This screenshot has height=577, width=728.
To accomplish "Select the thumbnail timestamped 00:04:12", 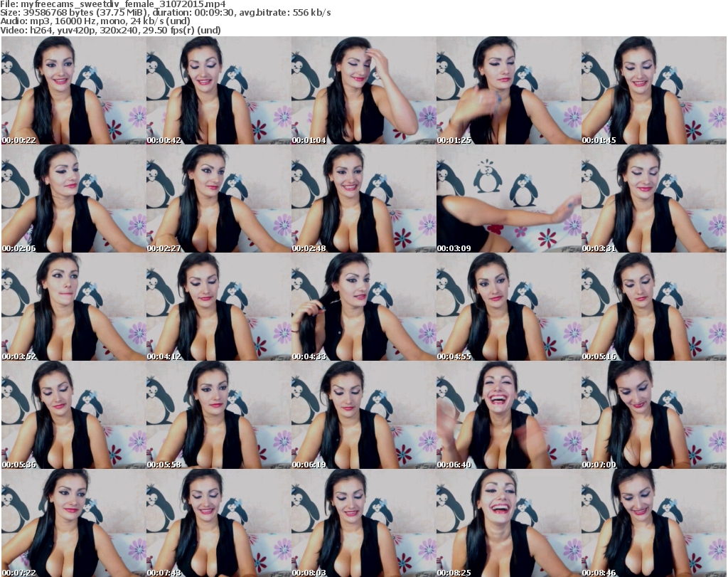I will (x=219, y=307).
